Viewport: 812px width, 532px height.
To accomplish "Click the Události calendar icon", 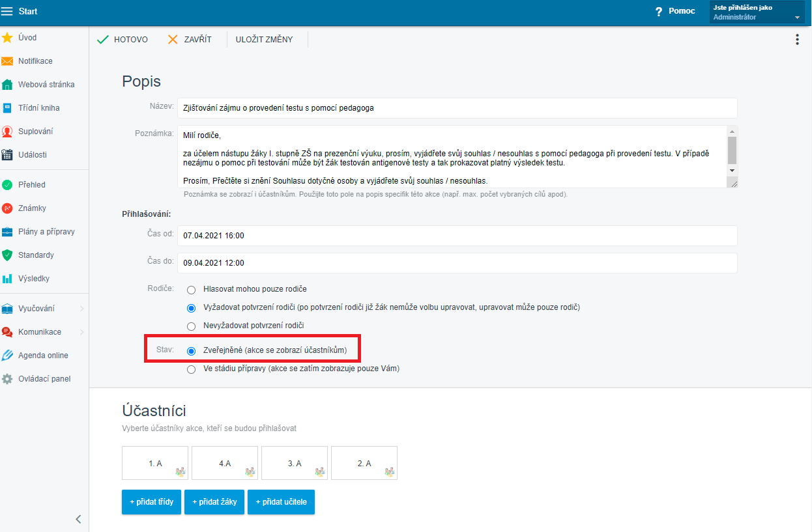I will [7, 155].
